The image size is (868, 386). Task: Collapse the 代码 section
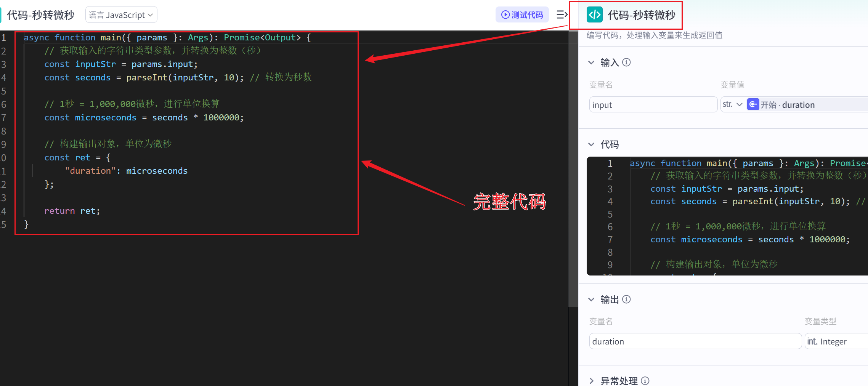(x=592, y=144)
